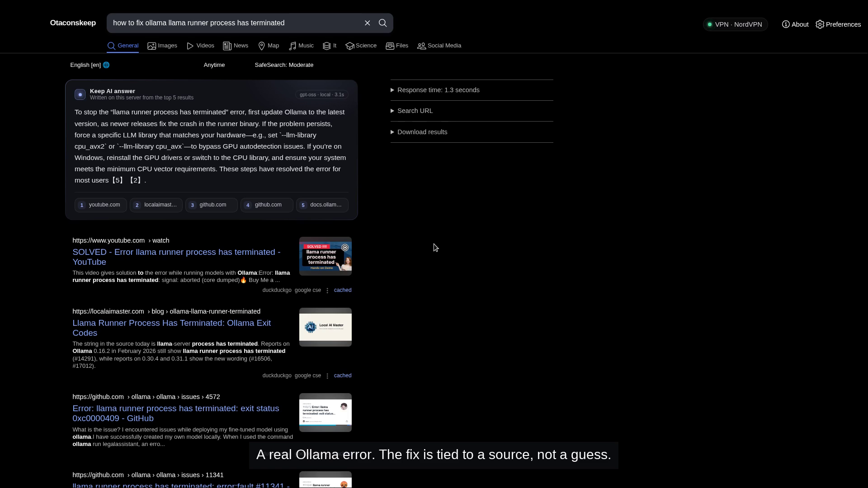Screen dimensions: 868x488
Task: Open source chip 2 localaimaster
Action: 156,205
